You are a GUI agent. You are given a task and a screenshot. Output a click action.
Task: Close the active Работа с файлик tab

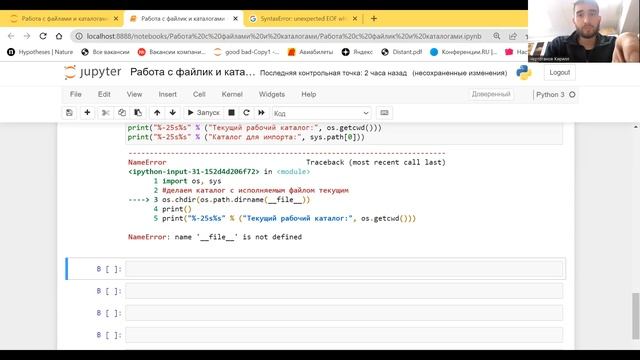click(x=235, y=19)
